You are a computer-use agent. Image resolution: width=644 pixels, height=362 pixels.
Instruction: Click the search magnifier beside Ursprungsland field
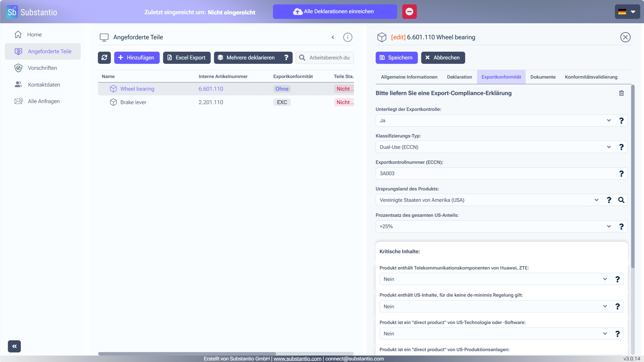[x=621, y=200]
